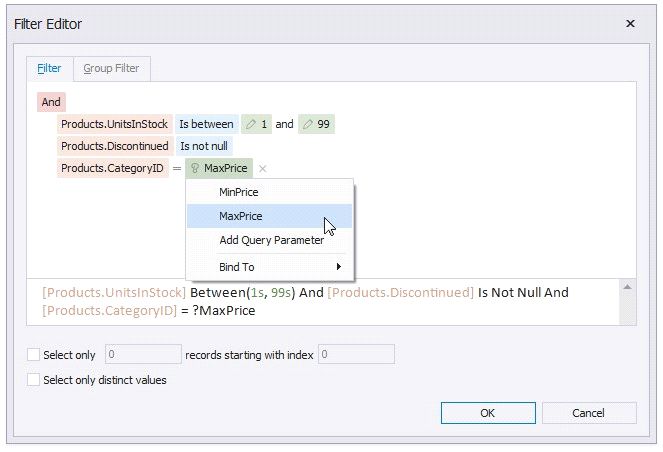The height and width of the screenshot is (452, 663).
Task: Click the pencil icon beside value 1
Action: pos(250,125)
